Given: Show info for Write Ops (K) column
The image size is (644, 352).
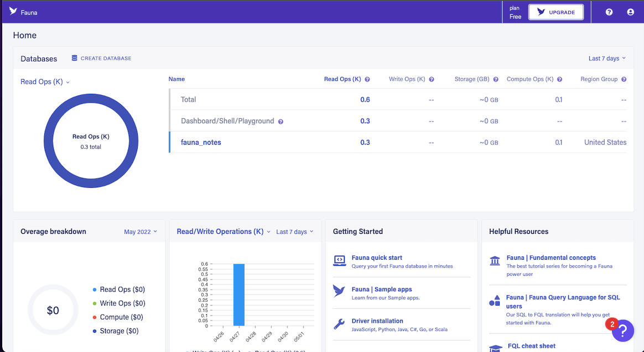Looking at the screenshot, I should [431, 80].
